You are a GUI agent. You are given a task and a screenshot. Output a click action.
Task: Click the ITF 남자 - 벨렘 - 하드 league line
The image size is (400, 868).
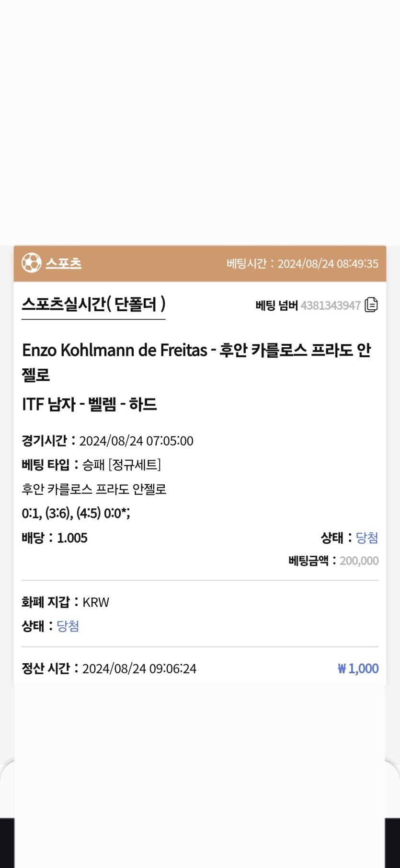[x=90, y=404]
